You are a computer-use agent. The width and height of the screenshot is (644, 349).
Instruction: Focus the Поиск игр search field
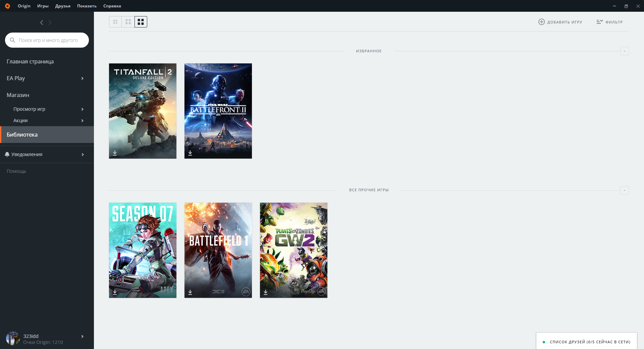[47, 40]
